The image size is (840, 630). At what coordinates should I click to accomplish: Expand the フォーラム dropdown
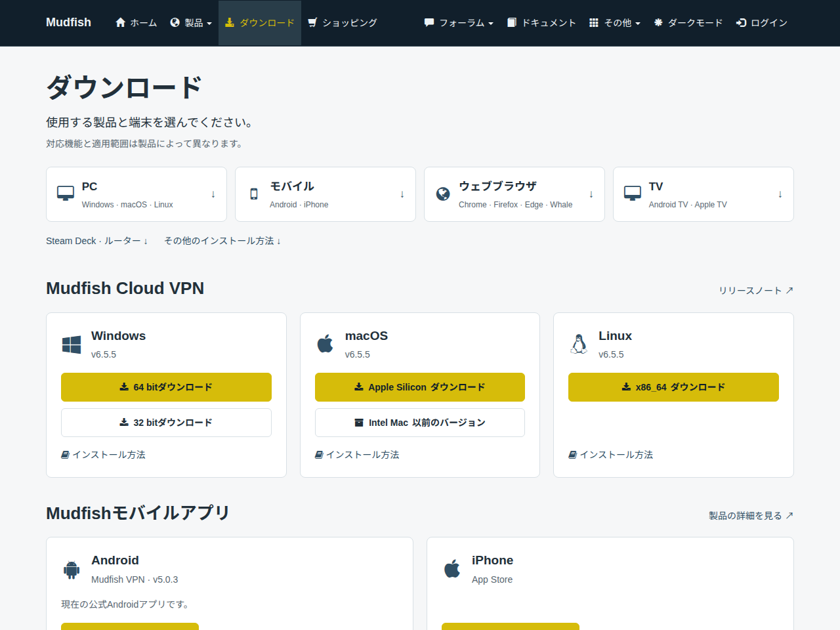click(459, 23)
